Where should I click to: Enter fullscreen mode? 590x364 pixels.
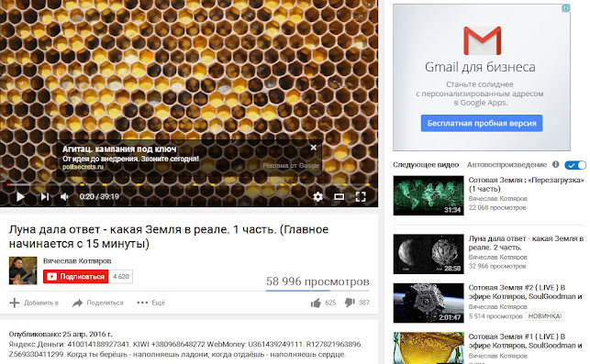(x=361, y=196)
